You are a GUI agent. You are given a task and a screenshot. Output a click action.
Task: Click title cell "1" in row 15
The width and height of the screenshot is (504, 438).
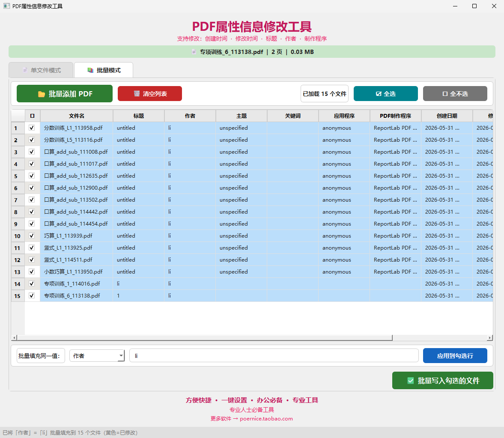tap(139, 296)
